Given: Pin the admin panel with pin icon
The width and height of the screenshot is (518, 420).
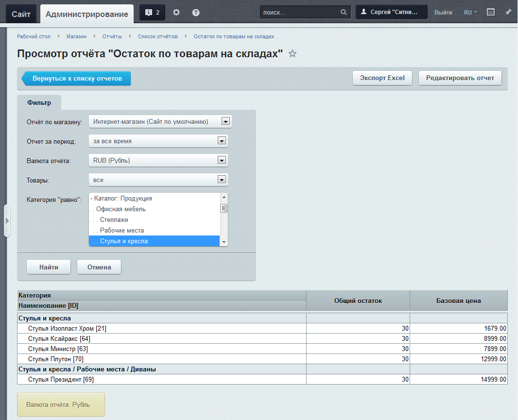Looking at the screenshot, I should click(x=508, y=13).
